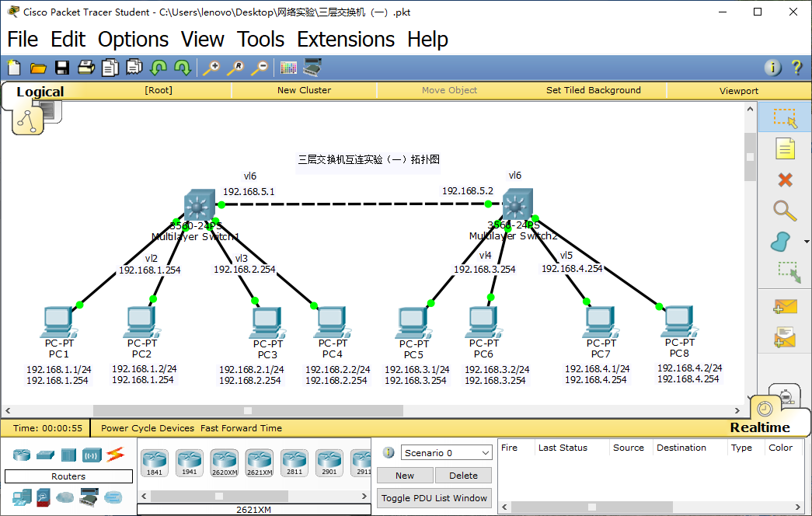
Task: Pick the 2901 router model
Action: click(329, 462)
